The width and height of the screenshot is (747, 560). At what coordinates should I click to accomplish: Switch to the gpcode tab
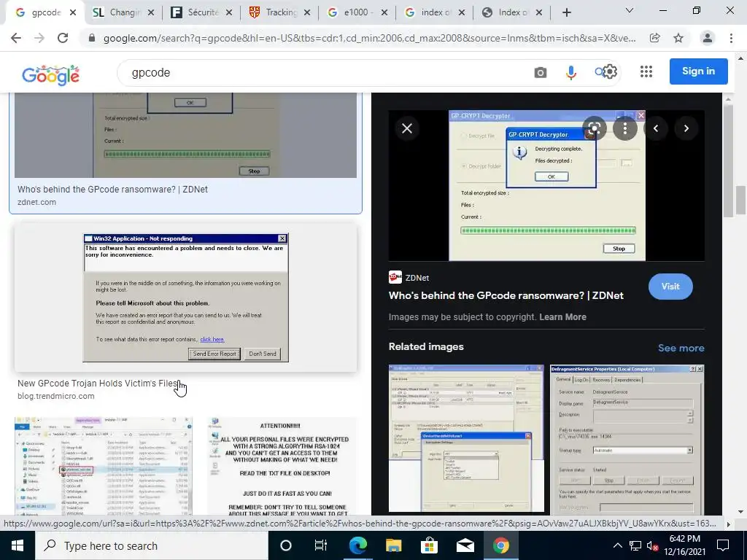[45, 12]
